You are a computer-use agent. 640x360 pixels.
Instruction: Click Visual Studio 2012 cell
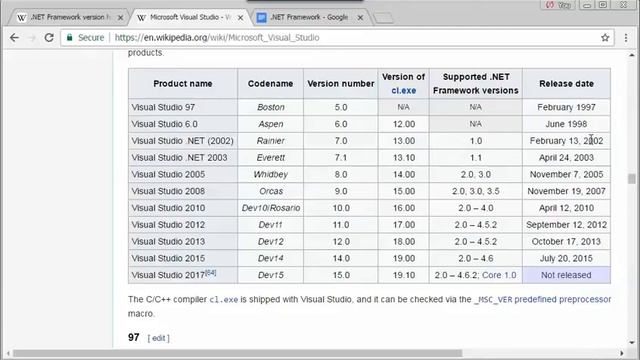click(x=183, y=225)
